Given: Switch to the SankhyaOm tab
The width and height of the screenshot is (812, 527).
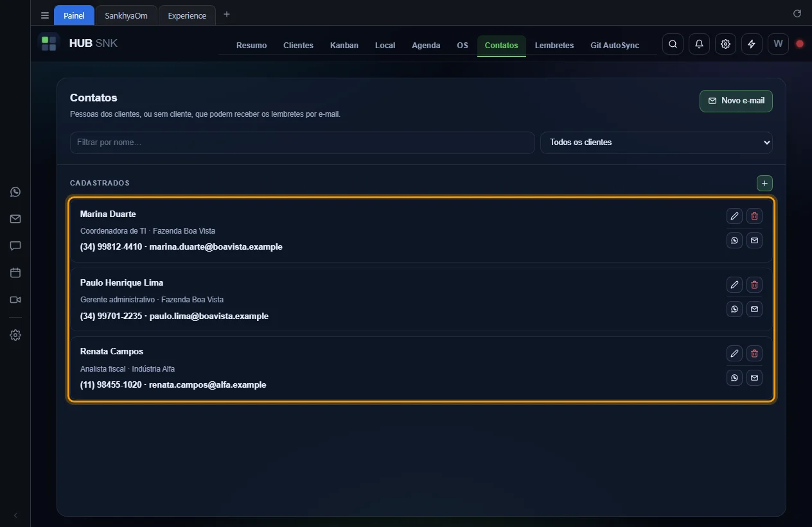Looking at the screenshot, I should 126,15.
